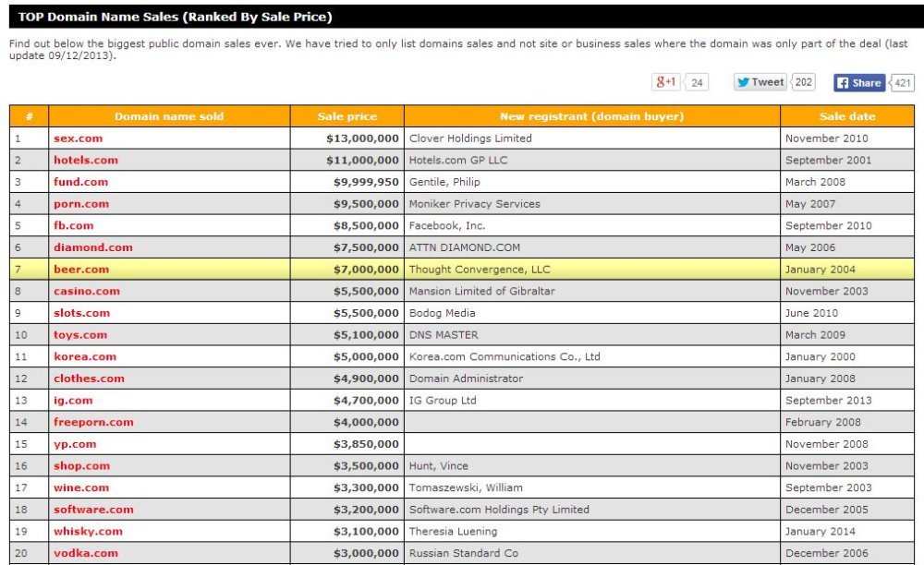Click the 'Sale price' column header
The height and width of the screenshot is (565, 924).
[347, 116]
